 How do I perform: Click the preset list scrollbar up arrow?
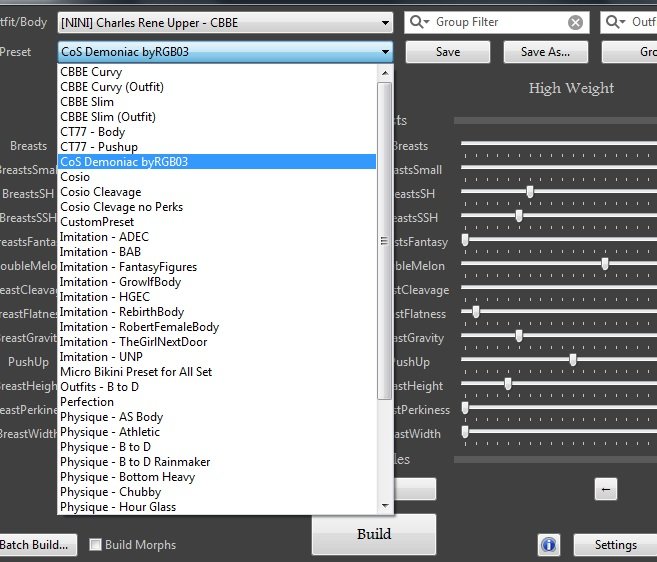385,73
